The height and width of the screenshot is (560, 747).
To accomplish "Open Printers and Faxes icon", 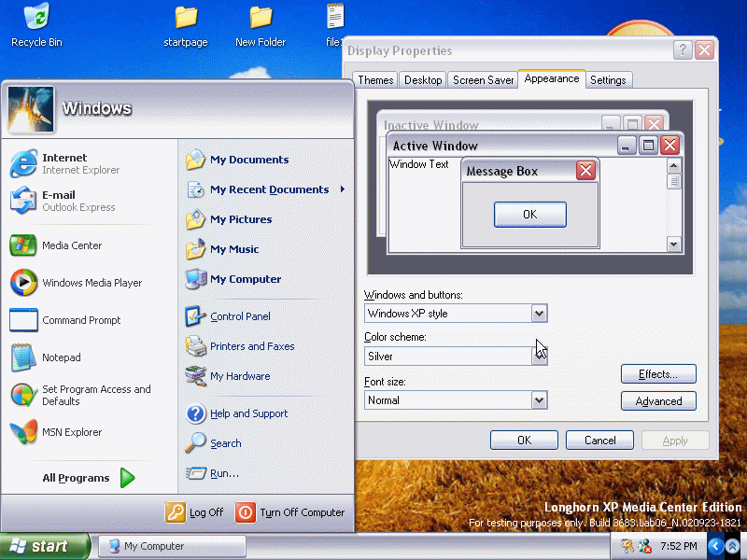I will [195, 346].
